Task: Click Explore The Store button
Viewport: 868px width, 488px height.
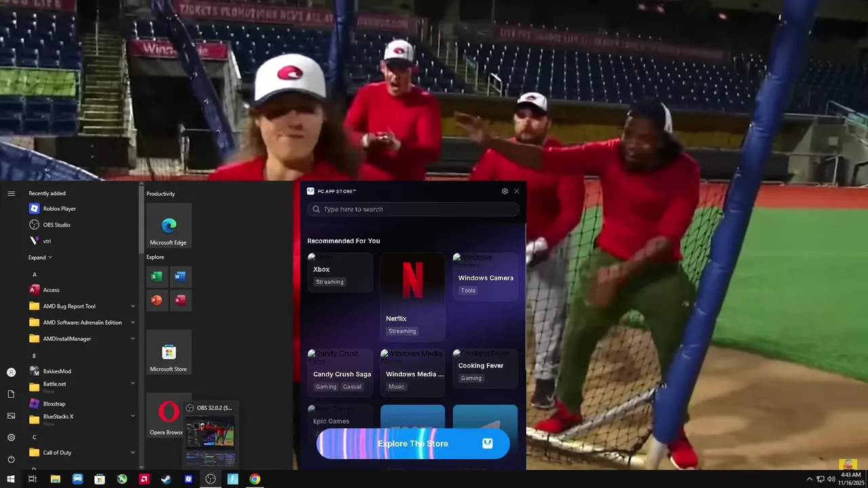Action: pyautogui.click(x=413, y=444)
